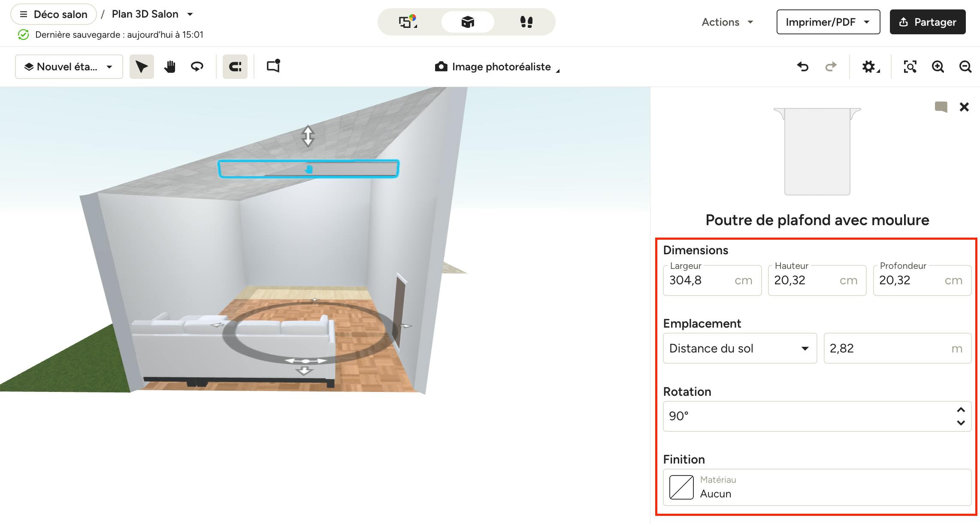Undo the last action
This screenshot has width=980, height=524.
(802, 66)
